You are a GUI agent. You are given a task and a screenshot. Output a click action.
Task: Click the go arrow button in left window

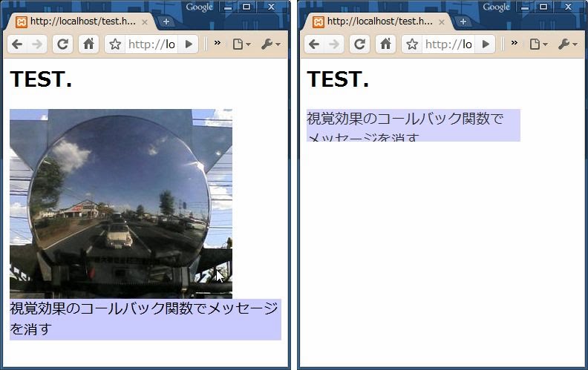coord(189,44)
